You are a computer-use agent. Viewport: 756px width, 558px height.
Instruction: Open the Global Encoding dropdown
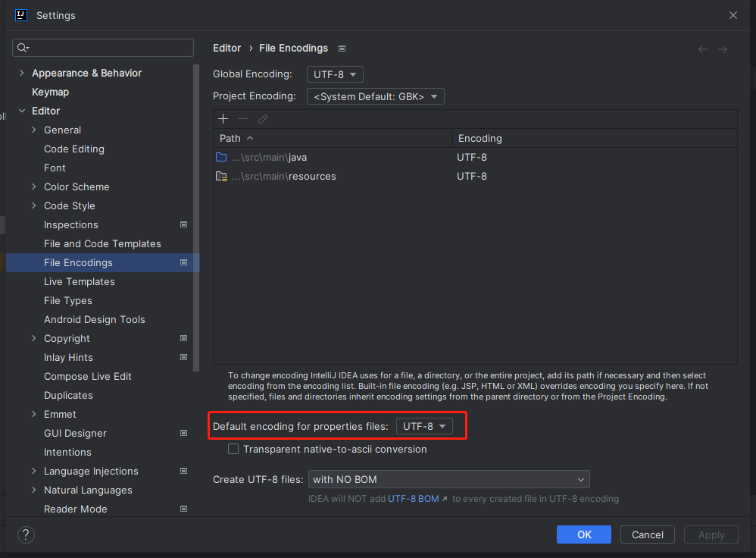coord(335,74)
